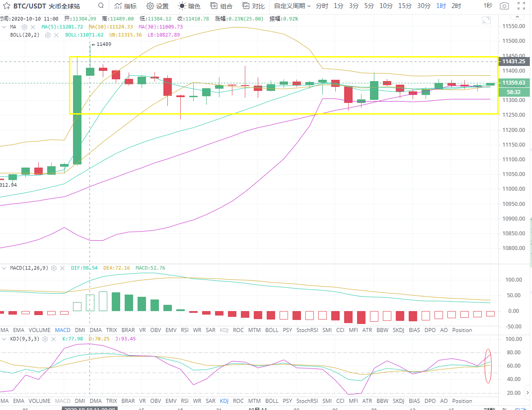Collapse the MA indicator legend
The width and height of the screenshot is (532, 410).
click(4, 27)
